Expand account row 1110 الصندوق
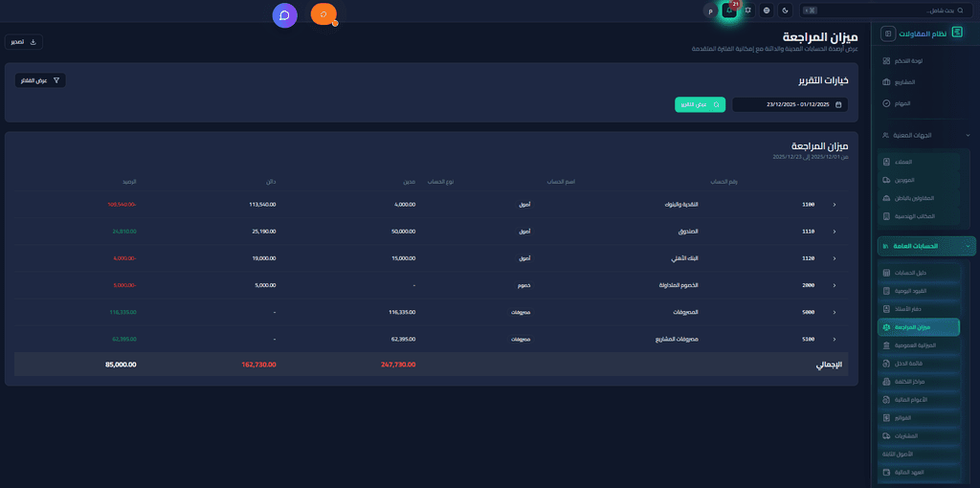This screenshot has height=488, width=980. (x=835, y=232)
